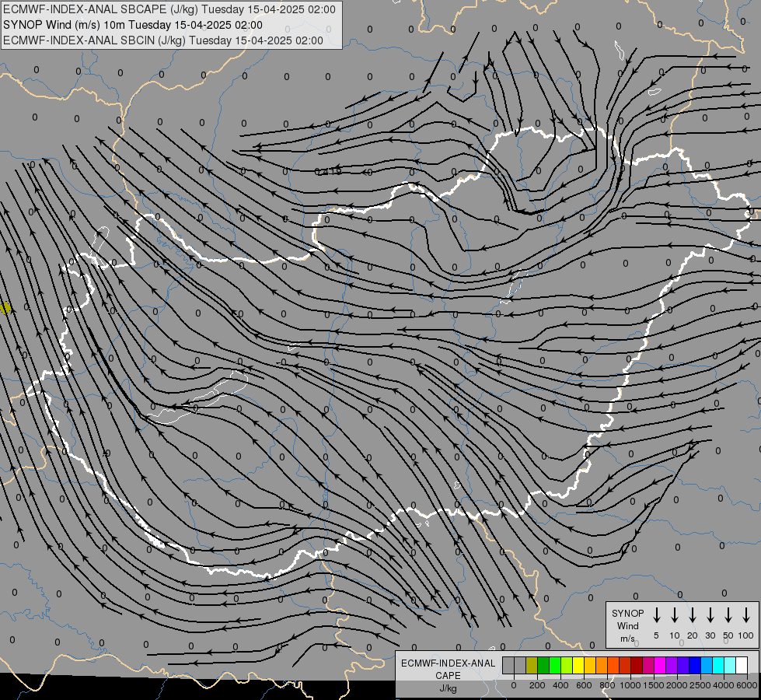Click the SBCIN title line in header
761x700 pixels.
point(163,40)
